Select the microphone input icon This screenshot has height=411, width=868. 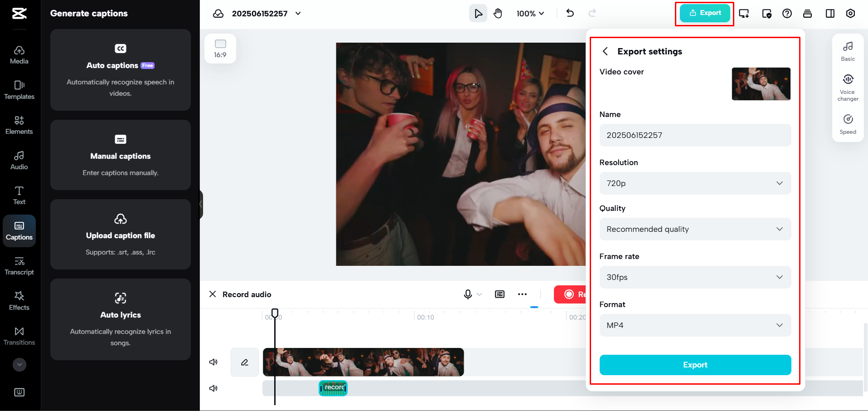tap(468, 294)
